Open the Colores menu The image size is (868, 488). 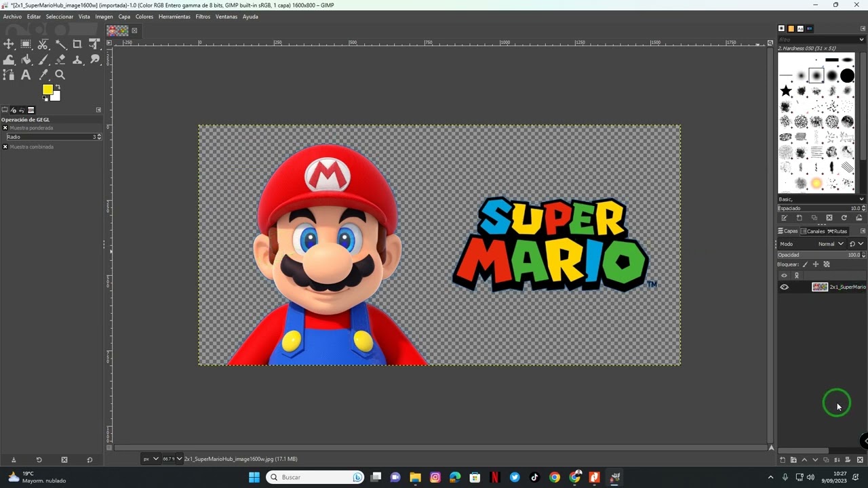point(144,16)
